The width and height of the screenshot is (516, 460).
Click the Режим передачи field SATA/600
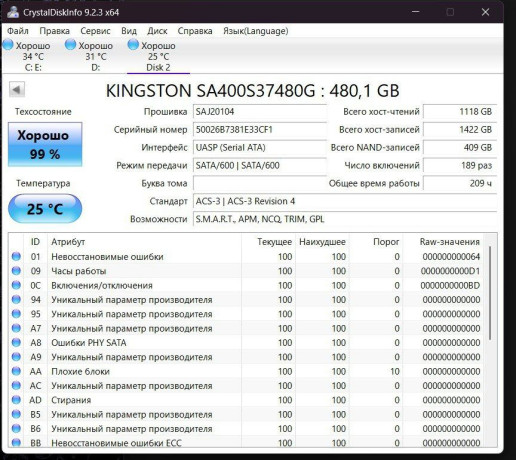pyautogui.click(x=260, y=165)
